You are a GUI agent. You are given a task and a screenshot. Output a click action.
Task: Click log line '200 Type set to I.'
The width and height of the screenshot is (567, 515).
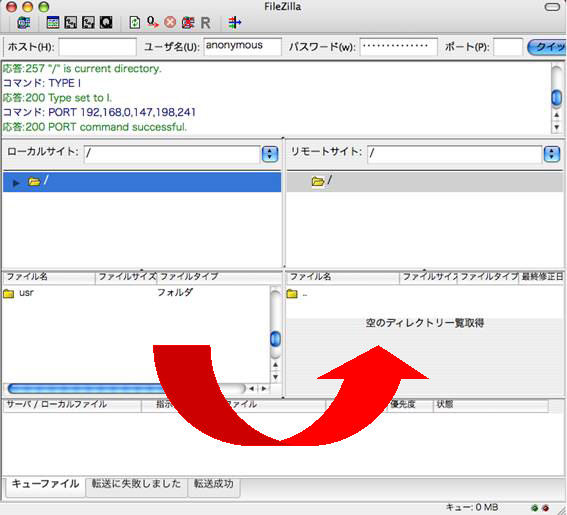57,98
